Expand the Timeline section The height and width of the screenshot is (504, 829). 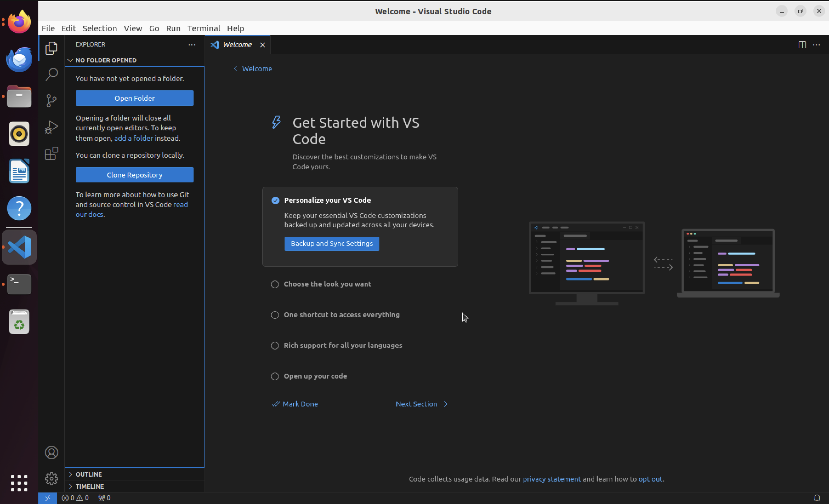click(134, 486)
